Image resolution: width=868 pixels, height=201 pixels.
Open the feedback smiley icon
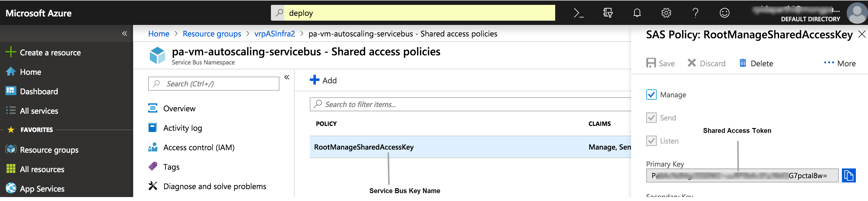pos(724,13)
